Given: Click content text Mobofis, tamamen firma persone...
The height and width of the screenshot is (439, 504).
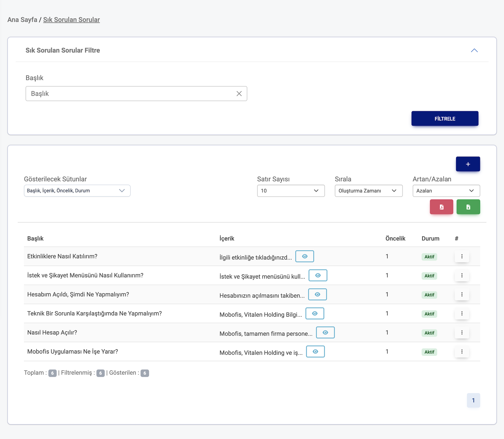Looking at the screenshot, I should pyautogui.click(x=266, y=334).
